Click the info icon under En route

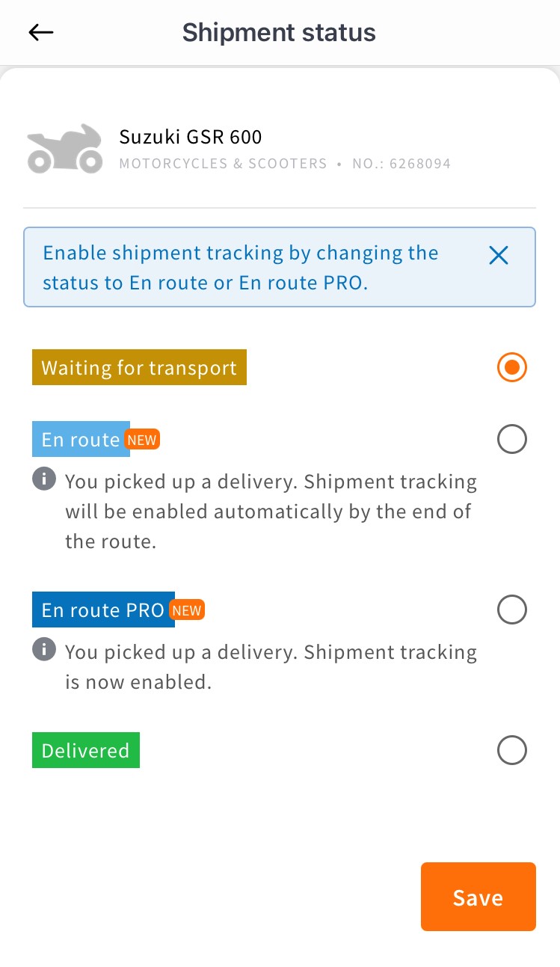pyautogui.click(x=44, y=479)
